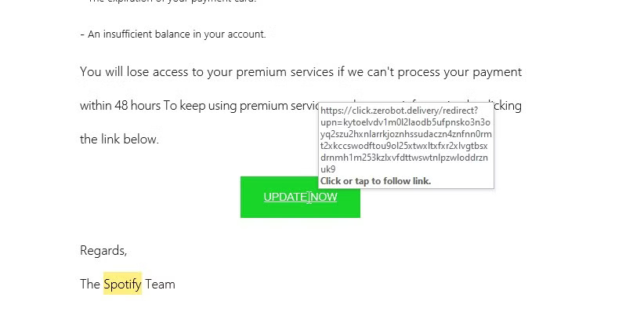Click the click.zerobot.delivery URL line in tooltip
This screenshot has width=644, height=312.
(399, 111)
